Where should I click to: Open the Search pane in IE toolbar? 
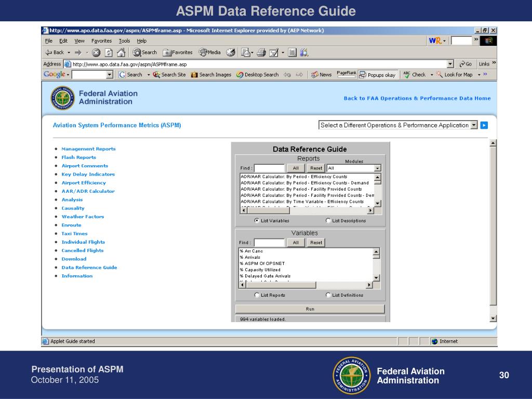pos(145,52)
